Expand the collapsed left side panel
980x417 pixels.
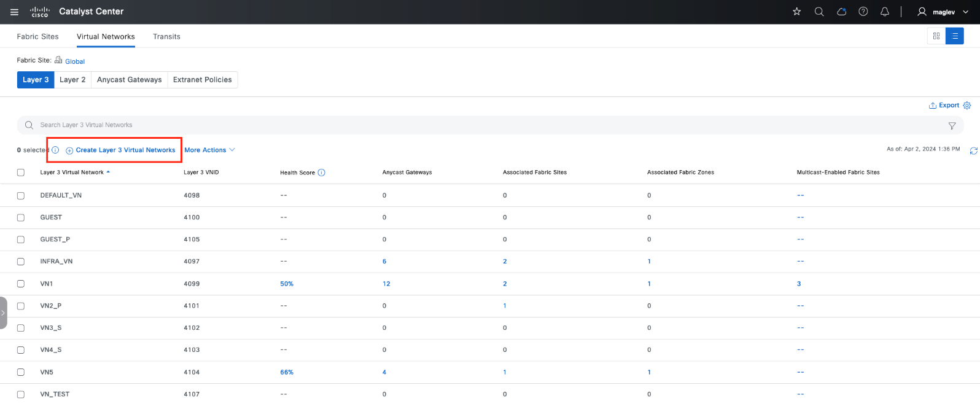(3, 313)
